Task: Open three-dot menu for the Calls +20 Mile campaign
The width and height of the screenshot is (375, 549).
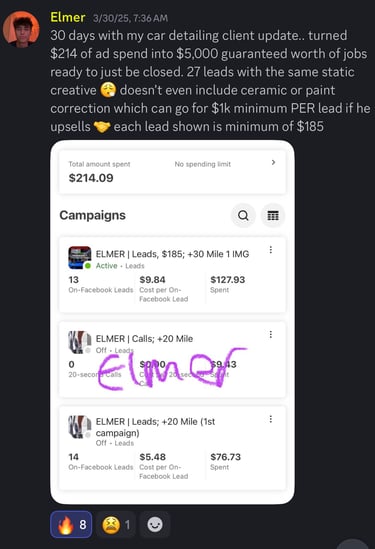Action: 271,334
